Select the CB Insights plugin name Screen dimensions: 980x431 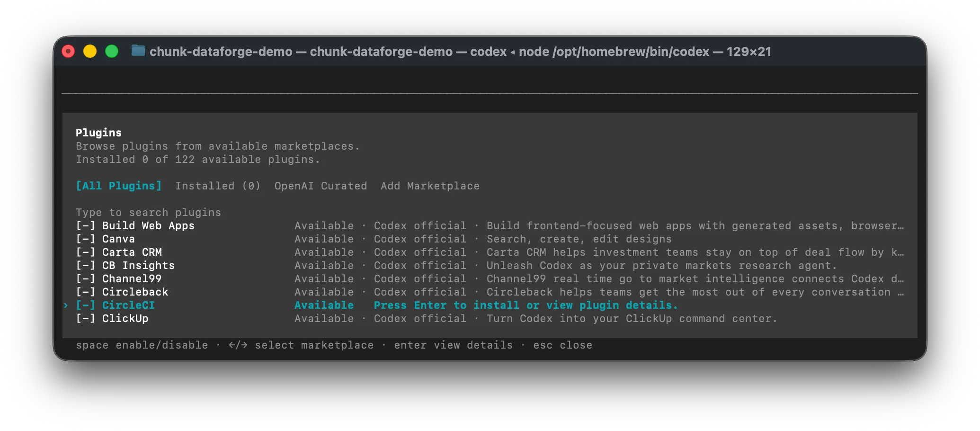click(138, 266)
